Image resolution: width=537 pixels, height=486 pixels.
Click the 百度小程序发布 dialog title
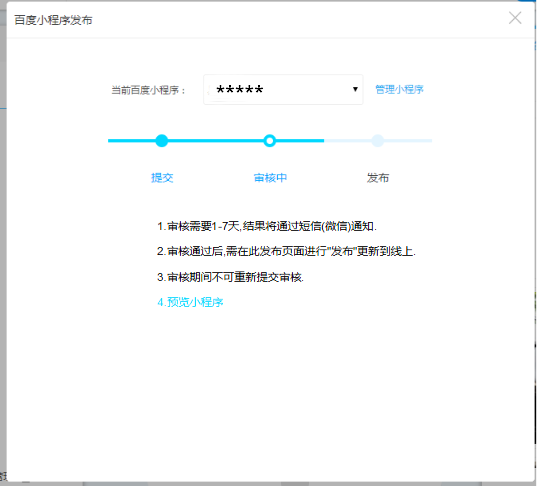point(53,20)
